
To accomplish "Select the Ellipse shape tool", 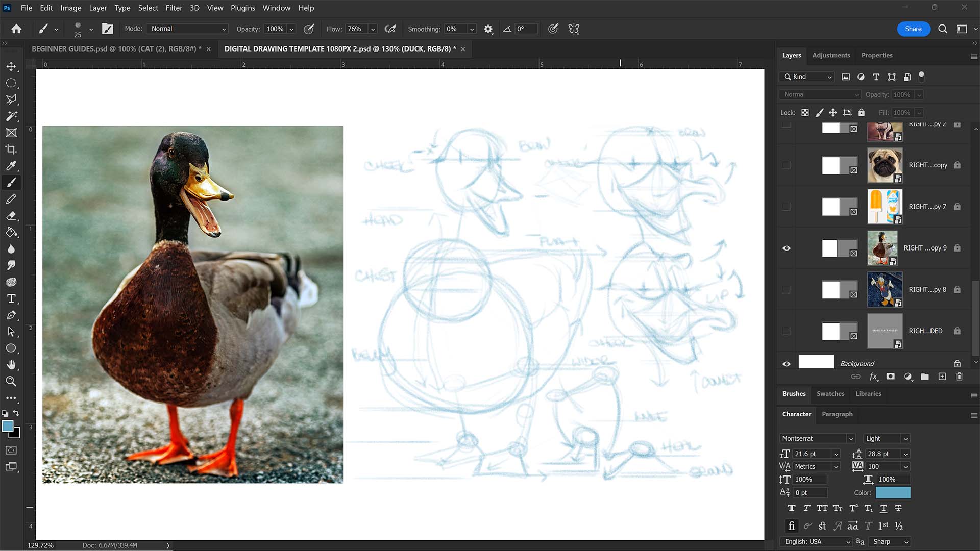I will (x=11, y=348).
